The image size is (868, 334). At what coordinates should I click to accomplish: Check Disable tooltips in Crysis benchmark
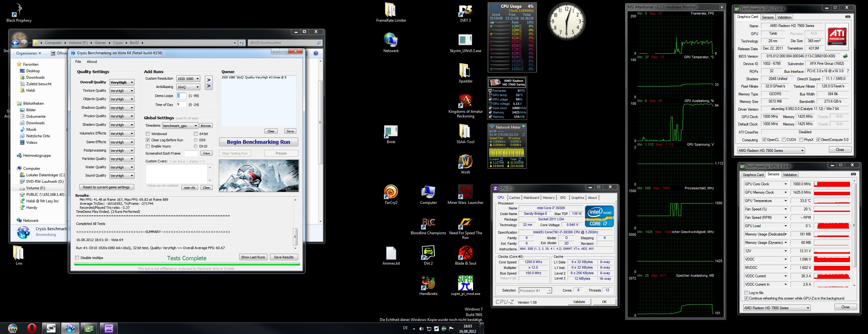77,257
